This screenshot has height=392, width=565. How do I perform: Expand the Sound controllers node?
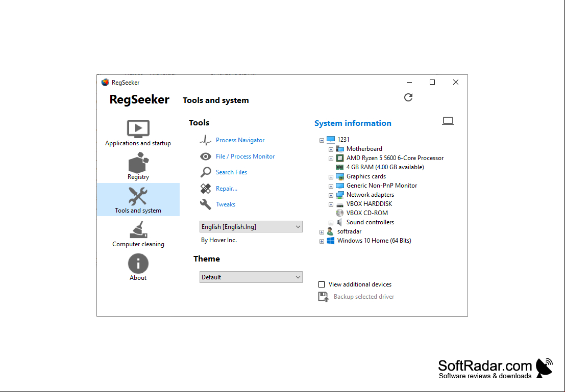(331, 223)
